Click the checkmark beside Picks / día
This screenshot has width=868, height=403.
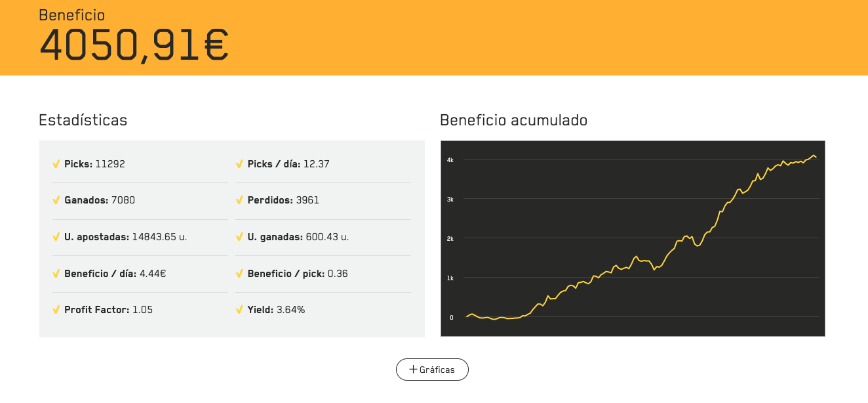click(239, 164)
